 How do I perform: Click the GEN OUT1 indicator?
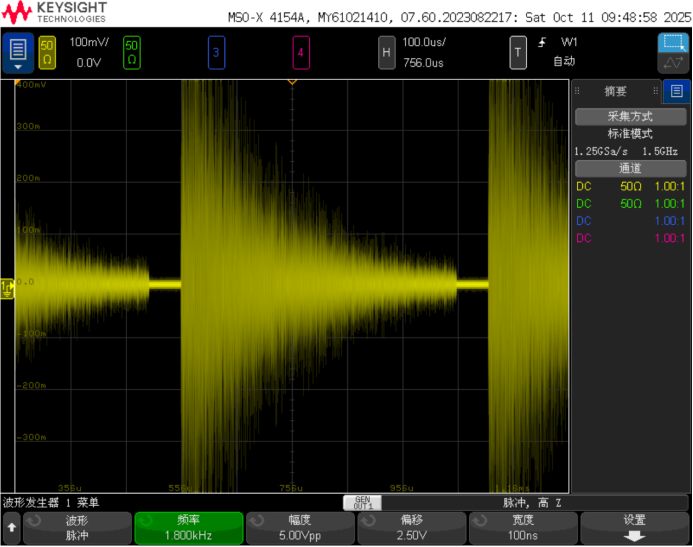[362, 503]
